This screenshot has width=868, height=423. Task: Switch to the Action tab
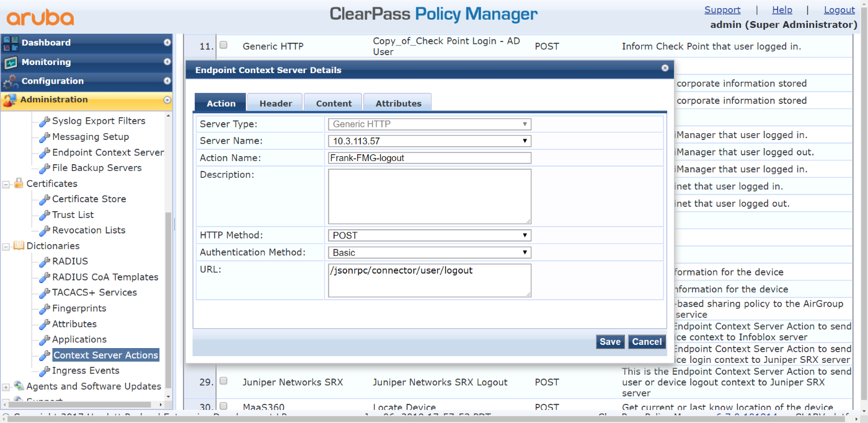tap(221, 103)
